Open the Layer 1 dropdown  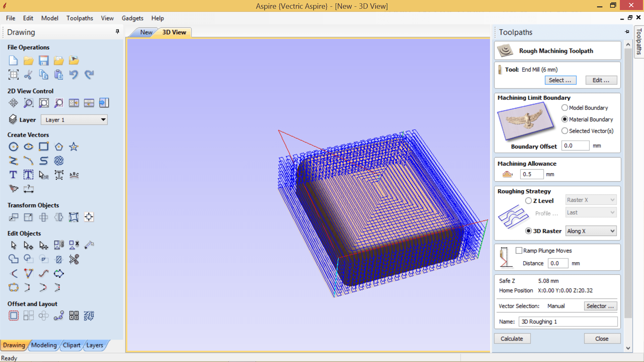[74, 120]
